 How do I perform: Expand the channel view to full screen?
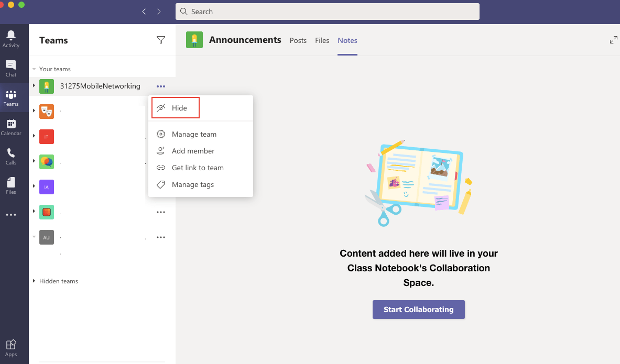click(613, 39)
